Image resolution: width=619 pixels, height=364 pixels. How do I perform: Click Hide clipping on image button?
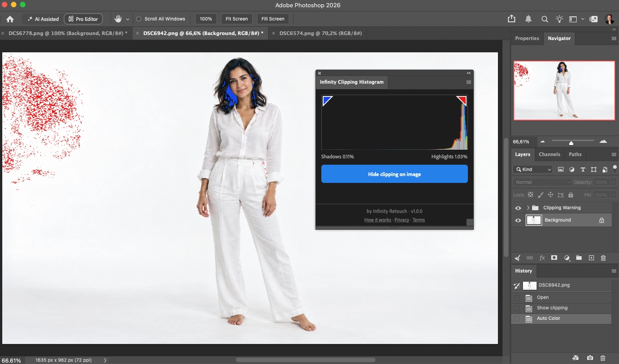click(394, 174)
